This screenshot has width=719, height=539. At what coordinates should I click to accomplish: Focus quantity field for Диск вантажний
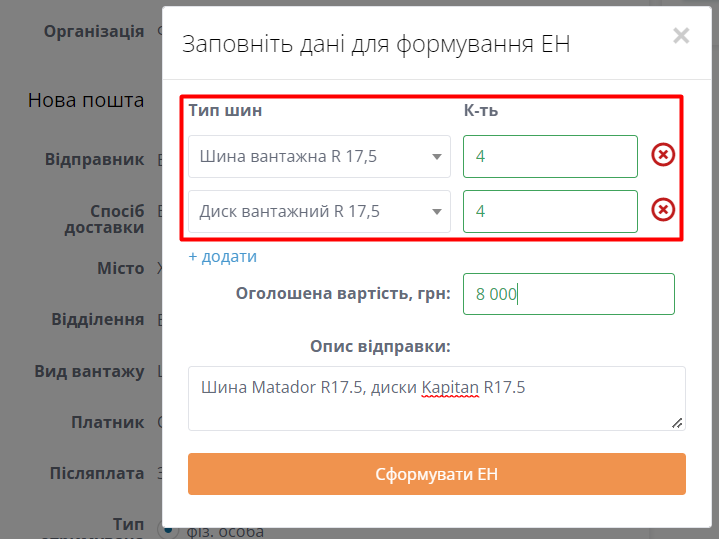coord(550,211)
